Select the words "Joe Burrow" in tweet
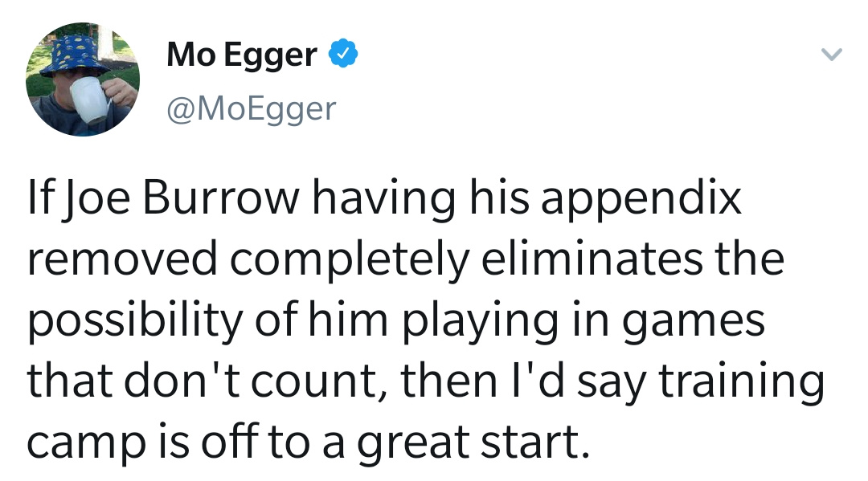This screenshot has height=481, width=868. pyautogui.click(x=180, y=198)
